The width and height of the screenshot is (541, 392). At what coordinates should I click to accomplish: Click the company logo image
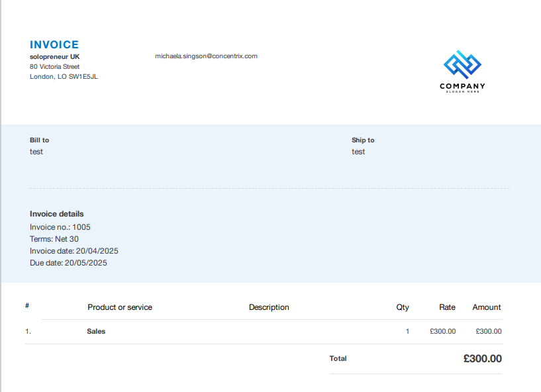462,72
